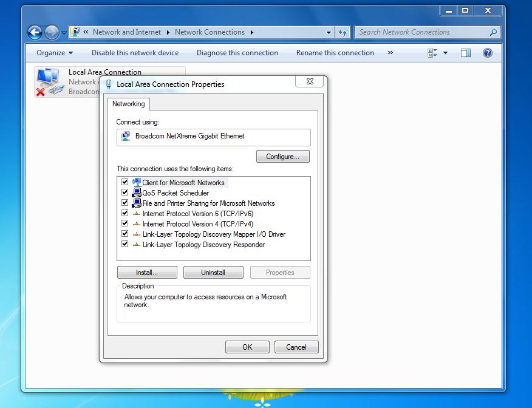Open the address bar history dropdown
The height and width of the screenshot is (408, 532).
point(329,33)
